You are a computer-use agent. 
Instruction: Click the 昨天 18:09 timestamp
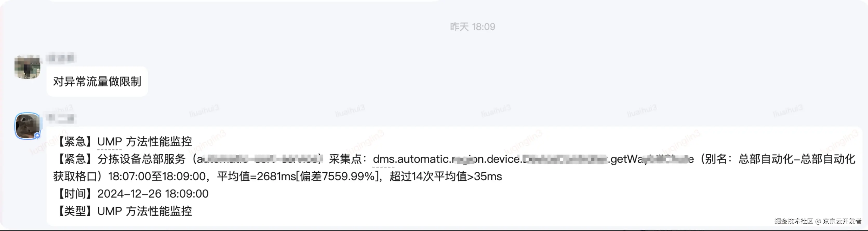tap(472, 27)
